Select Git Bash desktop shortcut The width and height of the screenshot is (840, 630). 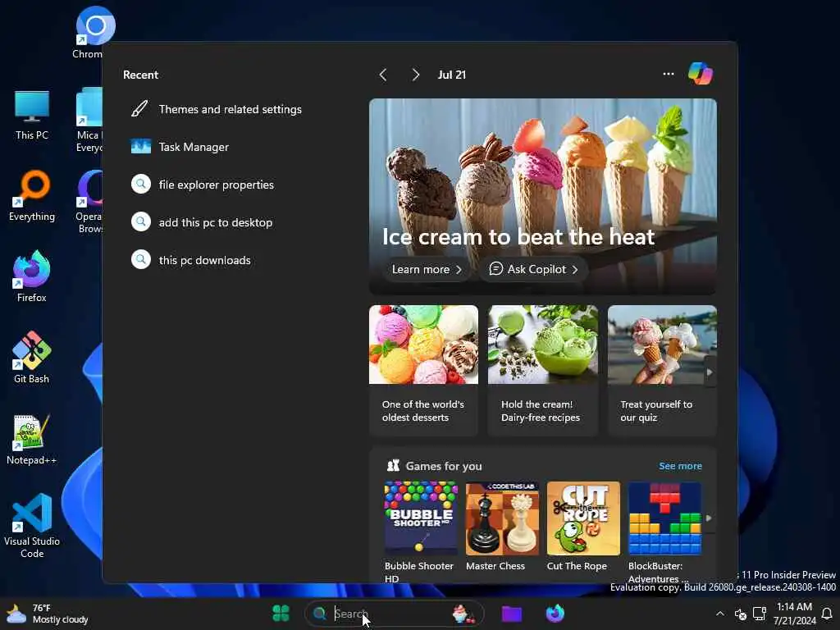coord(32,358)
